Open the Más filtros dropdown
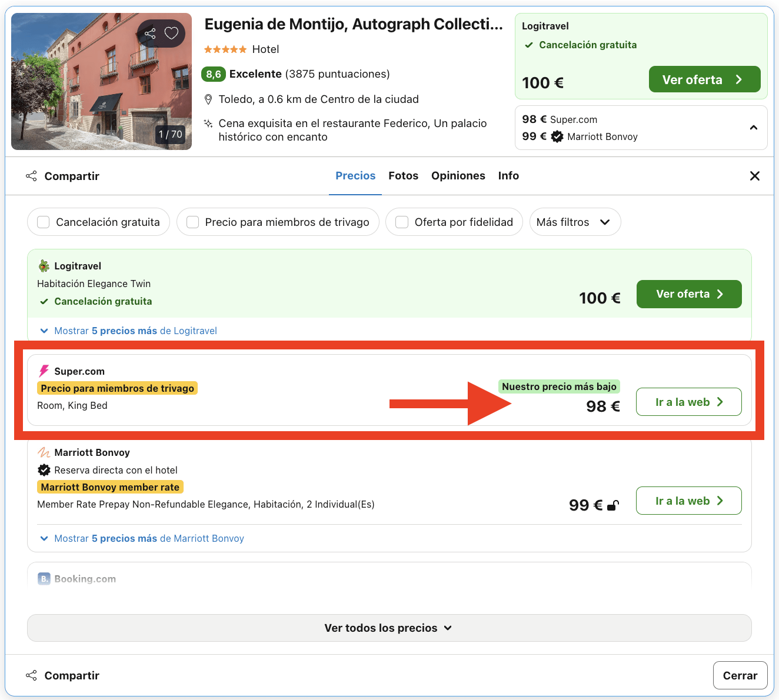Screen dimensions: 779x700 click(575, 222)
